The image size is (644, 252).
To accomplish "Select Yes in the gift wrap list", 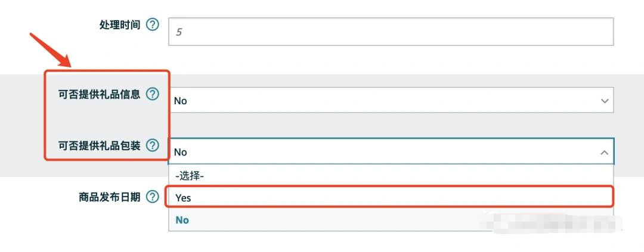I will [391, 198].
